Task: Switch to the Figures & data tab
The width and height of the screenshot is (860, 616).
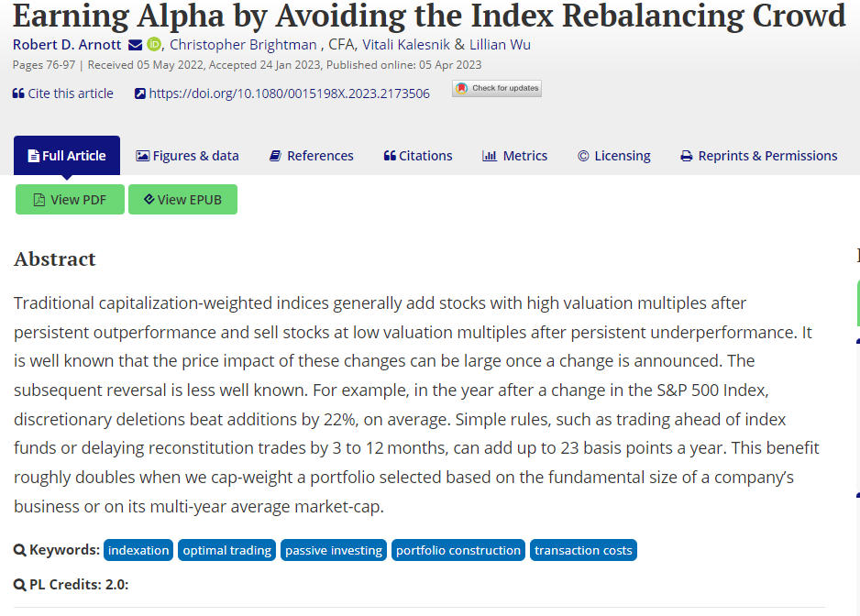Action: 188,156
